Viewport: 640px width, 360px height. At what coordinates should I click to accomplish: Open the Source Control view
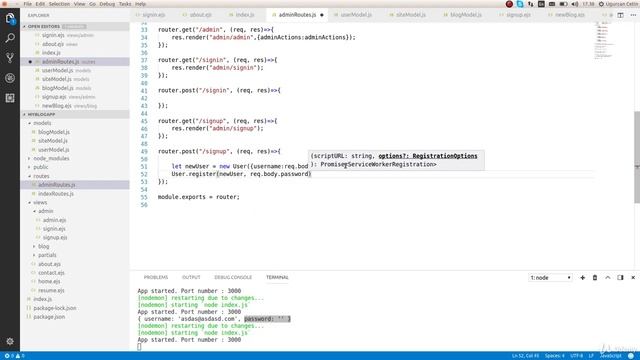coord(10,58)
